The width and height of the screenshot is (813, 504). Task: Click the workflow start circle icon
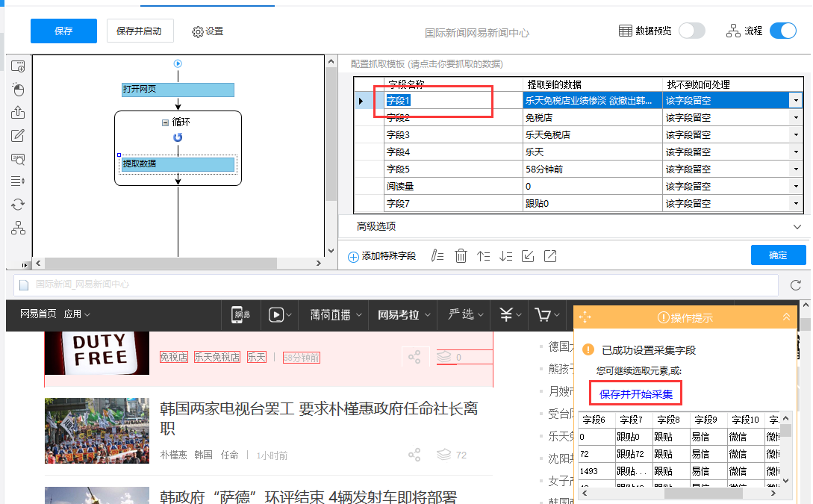click(178, 63)
